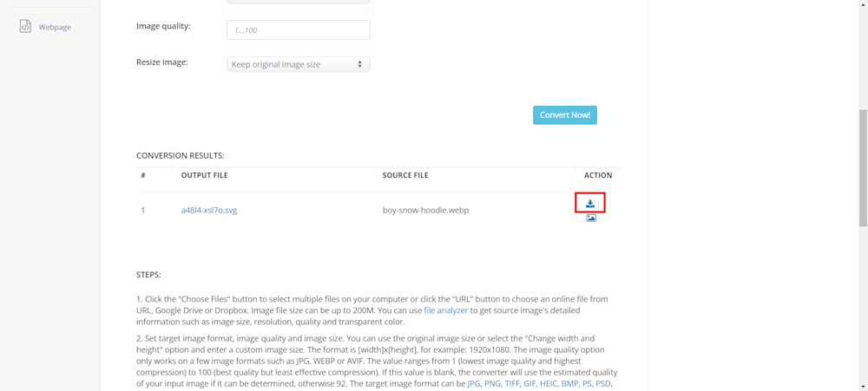Viewport: 868px width, 391px height.
Task: Select the GIF format link
Action: (529, 383)
